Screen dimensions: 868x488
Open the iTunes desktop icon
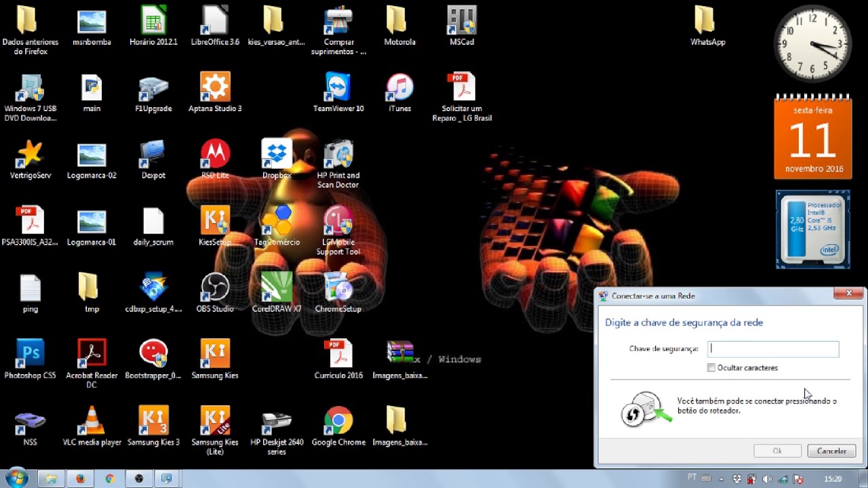pyautogui.click(x=400, y=92)
